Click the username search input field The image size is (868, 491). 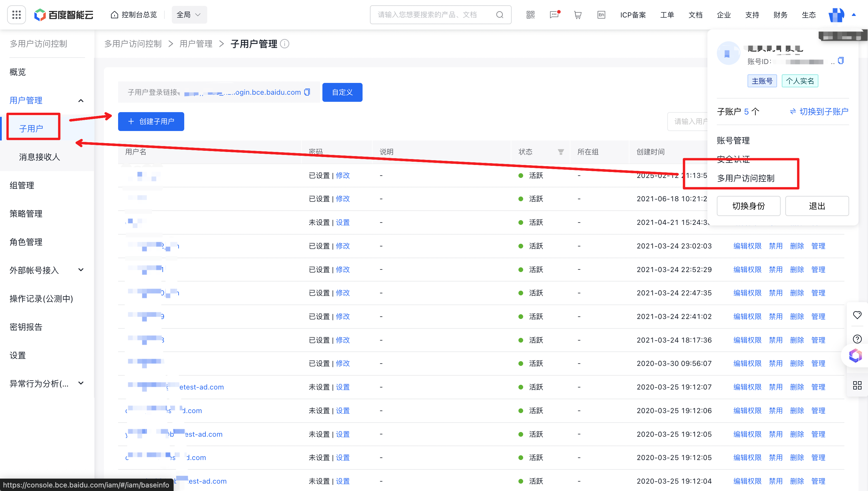[688, 121]
